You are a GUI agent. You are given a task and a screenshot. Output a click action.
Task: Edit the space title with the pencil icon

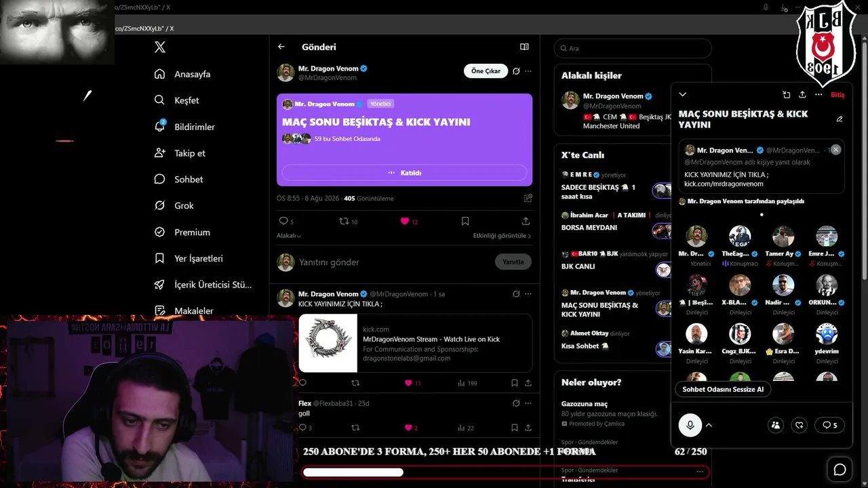[840, 119]
